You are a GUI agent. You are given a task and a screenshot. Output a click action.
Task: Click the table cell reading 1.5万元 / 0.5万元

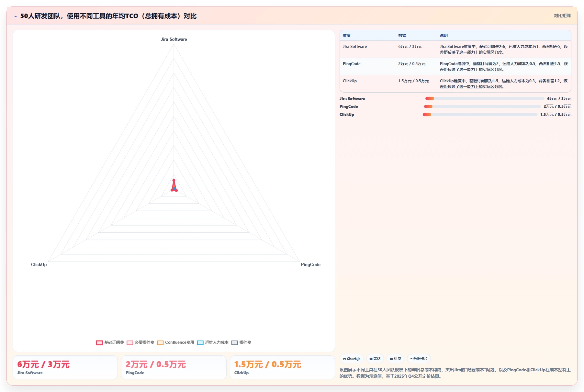[416, 84]
